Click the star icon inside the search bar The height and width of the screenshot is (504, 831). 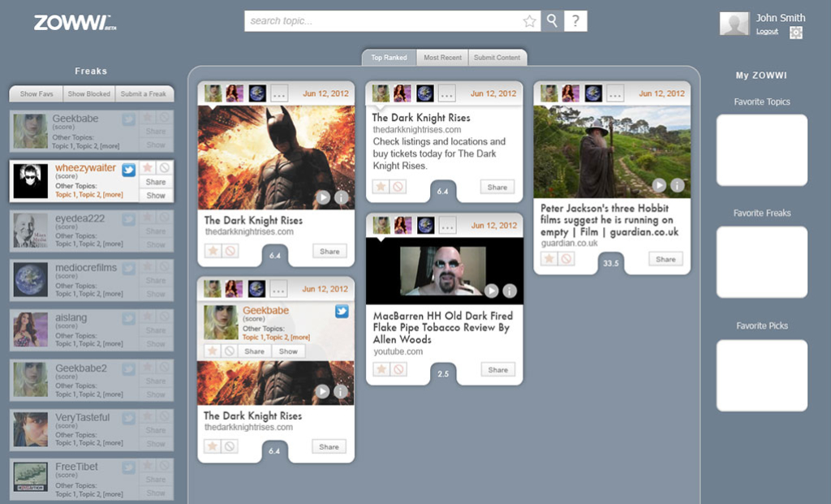529,21
